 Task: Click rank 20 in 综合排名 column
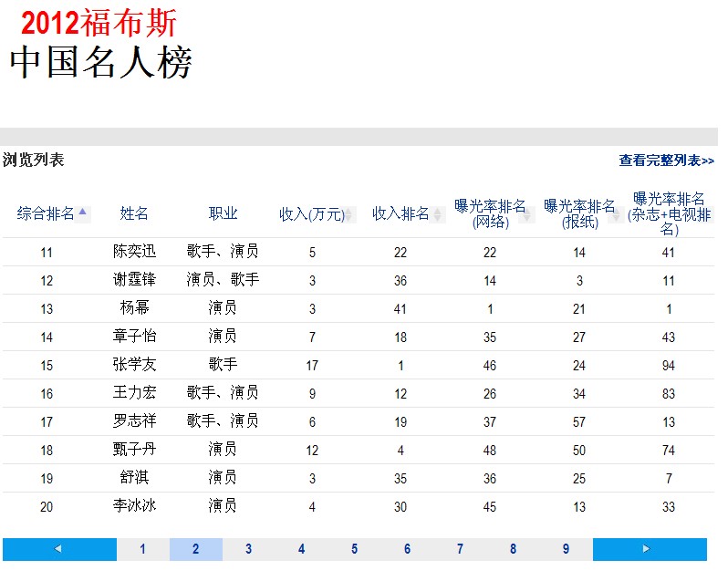[47, 507]
